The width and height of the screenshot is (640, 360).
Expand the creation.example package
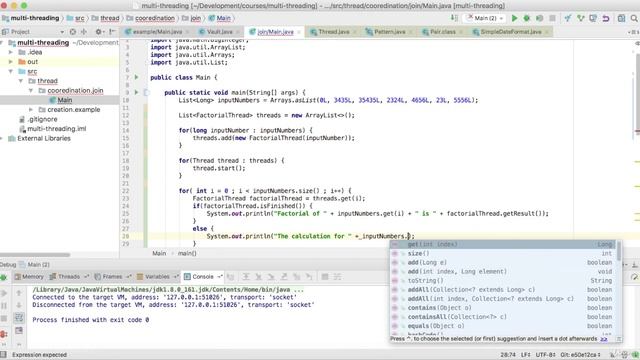pyautogui.click(x=31, y=109)
